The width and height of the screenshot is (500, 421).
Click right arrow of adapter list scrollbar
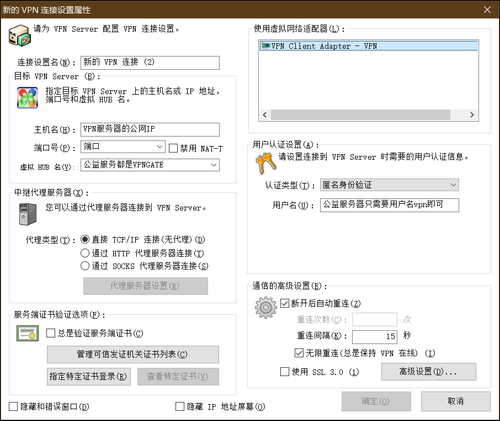472,115
